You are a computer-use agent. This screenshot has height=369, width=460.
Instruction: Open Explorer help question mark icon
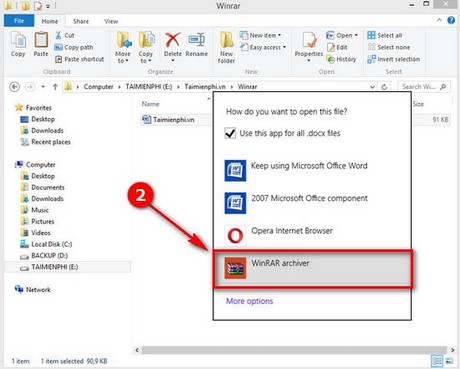click(x=451, y=20)
